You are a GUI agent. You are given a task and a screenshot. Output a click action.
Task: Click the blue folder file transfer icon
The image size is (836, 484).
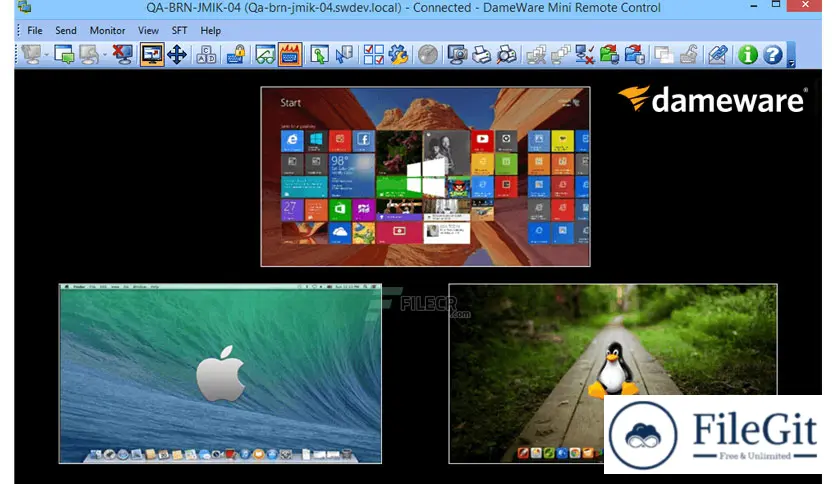634,54
